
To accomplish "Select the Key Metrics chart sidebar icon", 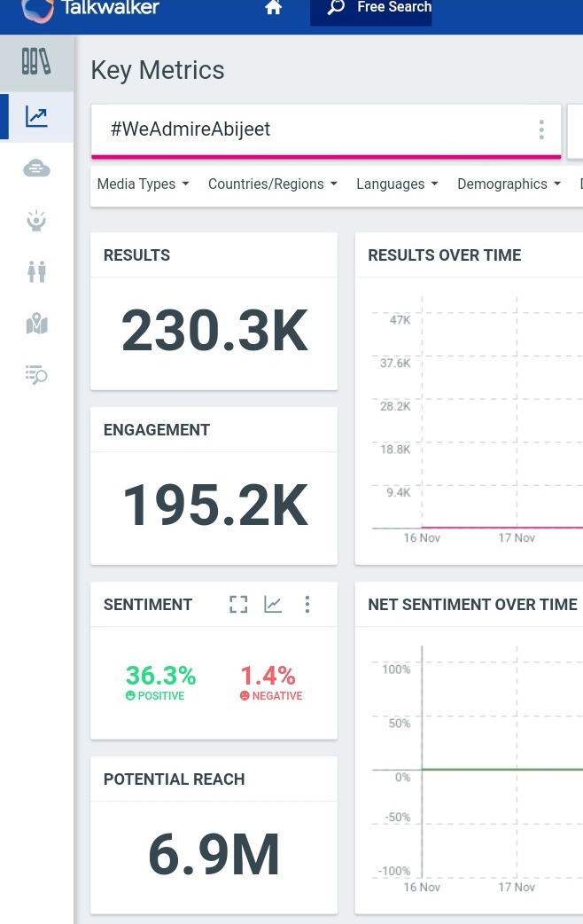I will click(36, 117).
